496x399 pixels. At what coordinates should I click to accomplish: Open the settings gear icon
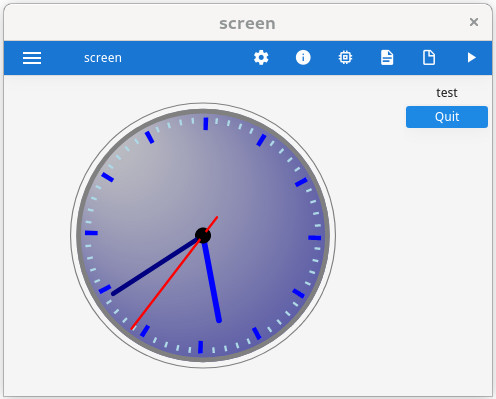(x=261, y=58)
